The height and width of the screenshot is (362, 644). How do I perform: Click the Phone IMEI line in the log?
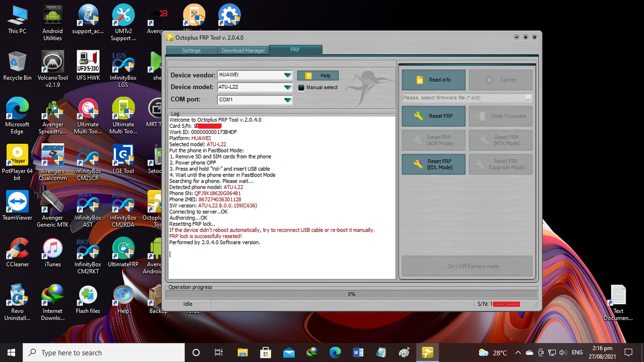[205, 200]
